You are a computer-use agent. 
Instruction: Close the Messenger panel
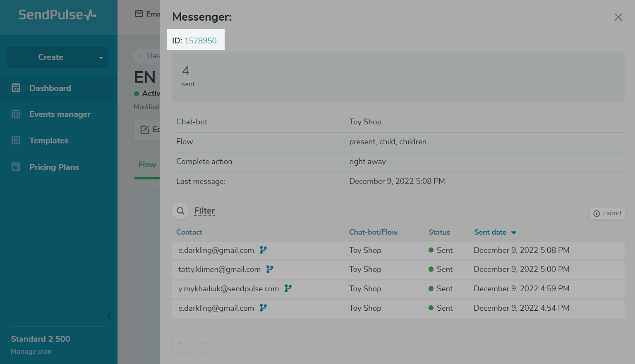(618, 17)
